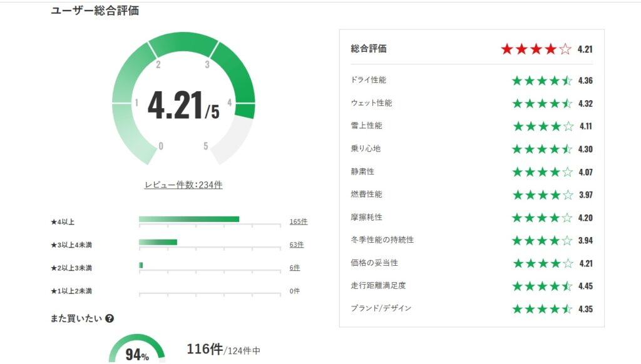The image size is (641, 364).
Task: Click the help icon beside また買いたい
Action: pos(110,318)
